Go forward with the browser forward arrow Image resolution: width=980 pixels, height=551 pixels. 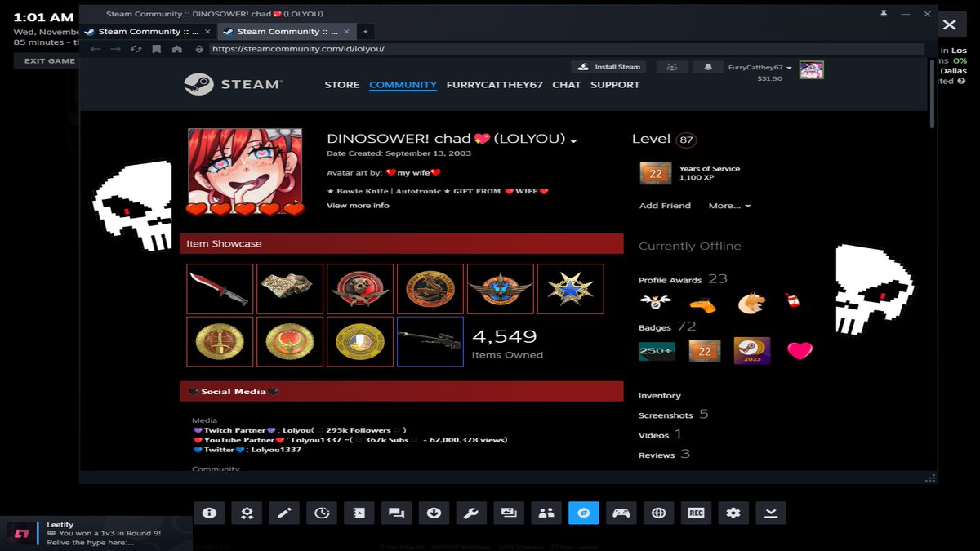(x=116, y=49)
